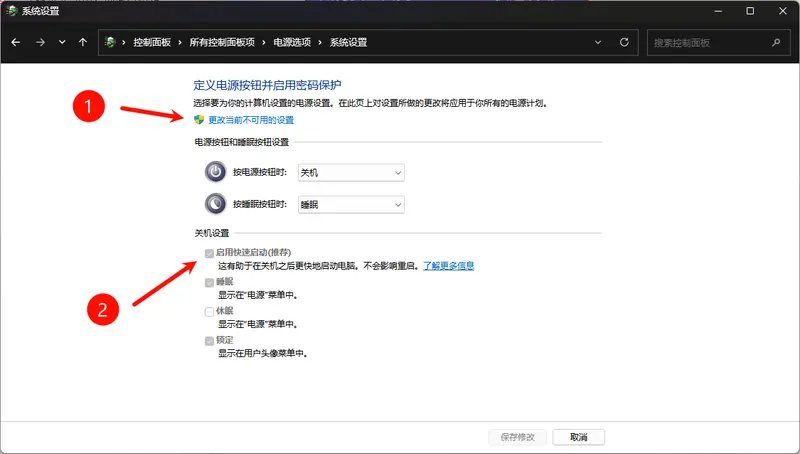Toggle the 锁定 checkbox
This screenshot has height=454, width=800.
tap(209, 341)
